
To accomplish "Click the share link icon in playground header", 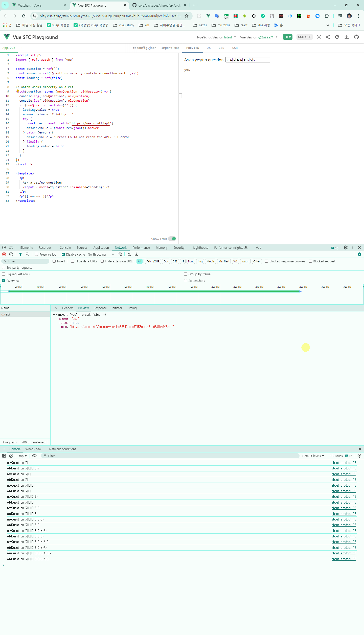I will pos(328,37).
